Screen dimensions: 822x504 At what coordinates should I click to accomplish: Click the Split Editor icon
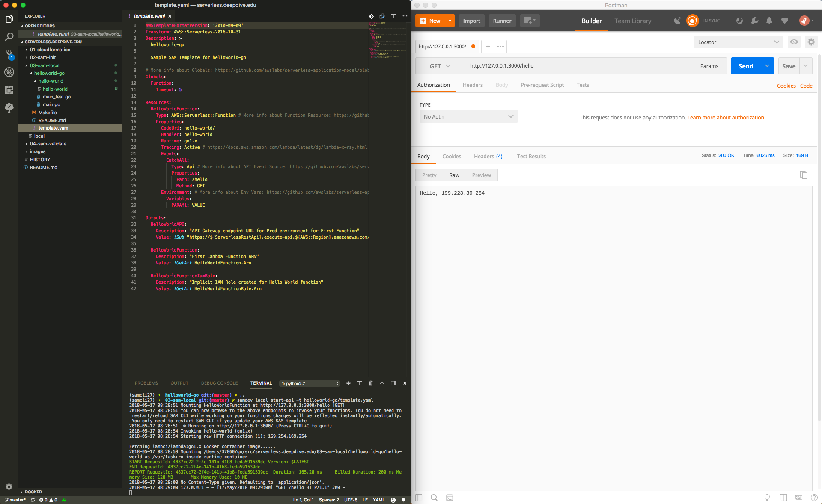(x=393, y=16)
